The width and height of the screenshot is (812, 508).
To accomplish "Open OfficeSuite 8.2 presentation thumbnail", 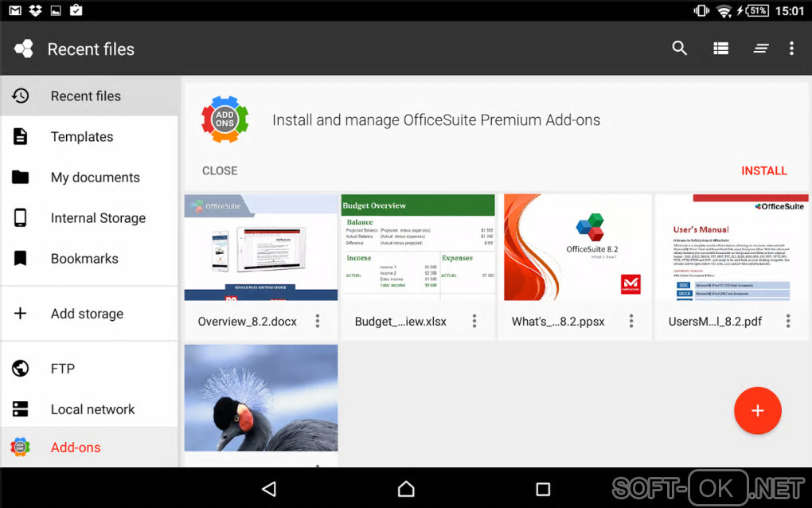I will point(575,247).
